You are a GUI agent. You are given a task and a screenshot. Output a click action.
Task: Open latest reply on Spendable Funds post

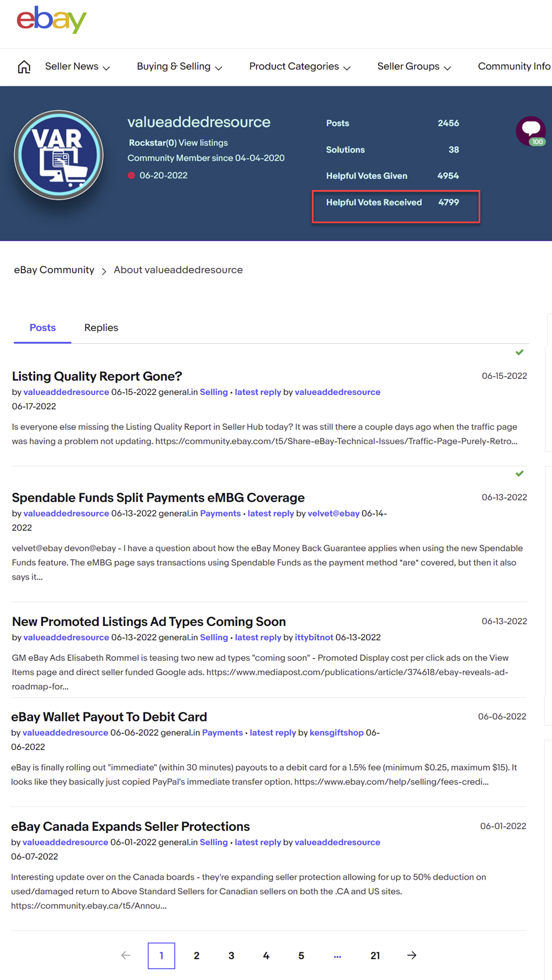tap(270, 514)
